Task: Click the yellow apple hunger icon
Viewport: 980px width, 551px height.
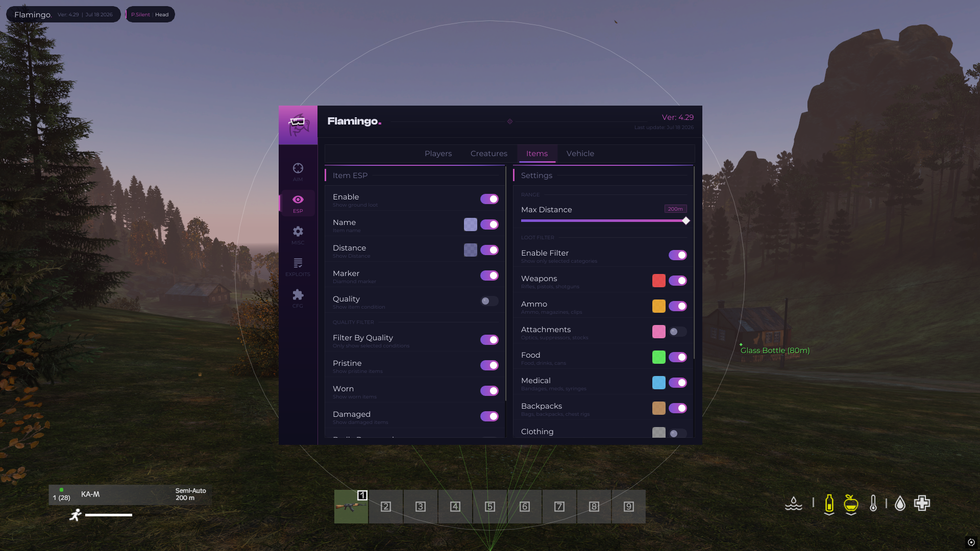Action: pyautogui.click(x=851, y=504)
